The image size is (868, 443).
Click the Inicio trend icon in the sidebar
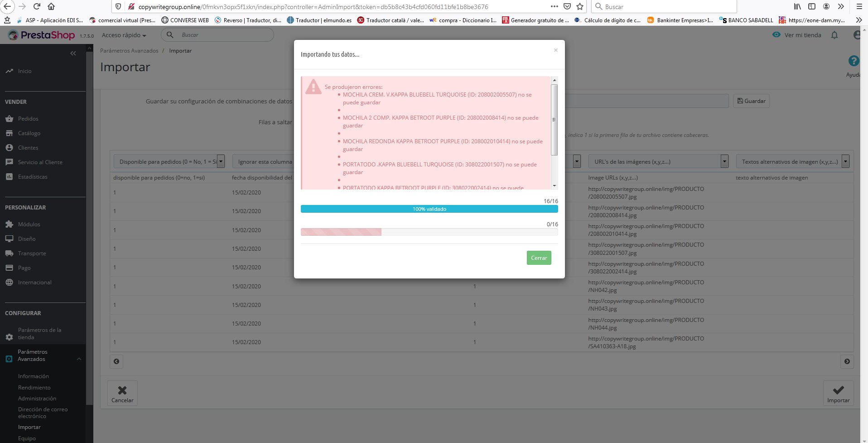[9, 71]
